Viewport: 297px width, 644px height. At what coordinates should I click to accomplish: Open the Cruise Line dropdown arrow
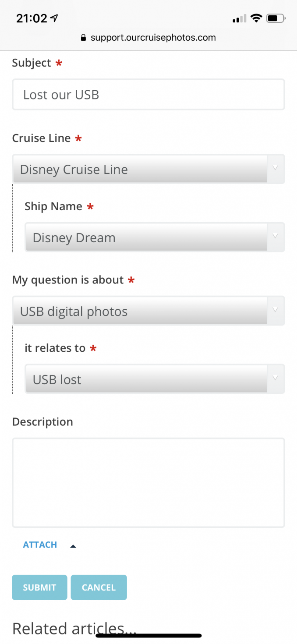tap(275, 168)
